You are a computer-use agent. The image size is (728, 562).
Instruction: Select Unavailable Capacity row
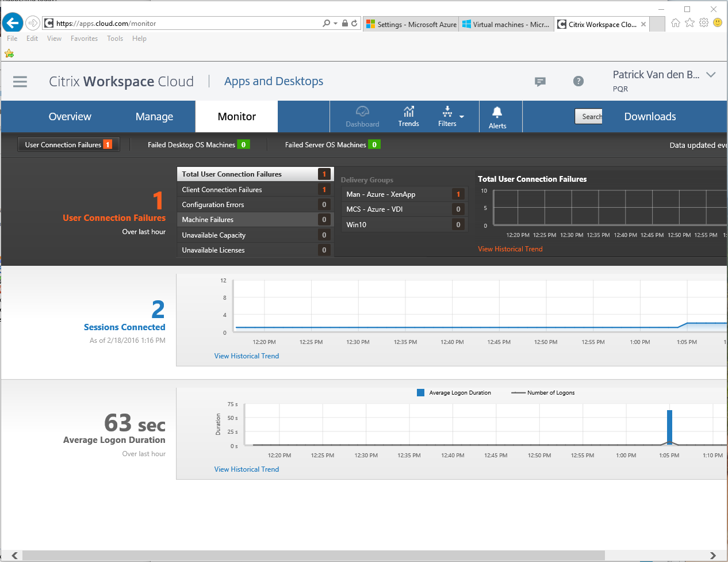254,235
